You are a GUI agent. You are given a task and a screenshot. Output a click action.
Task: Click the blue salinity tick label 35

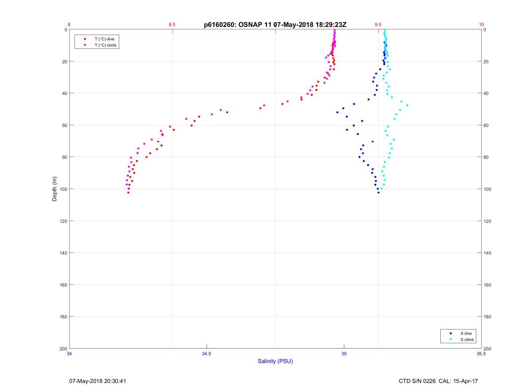coord(344,353)
